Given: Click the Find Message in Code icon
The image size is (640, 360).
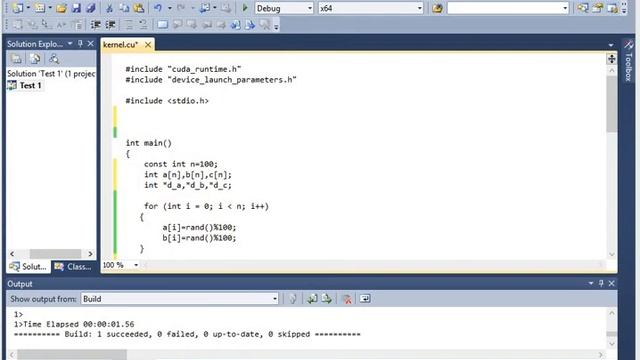Looking at the screenshot, I should pos(293,299).
